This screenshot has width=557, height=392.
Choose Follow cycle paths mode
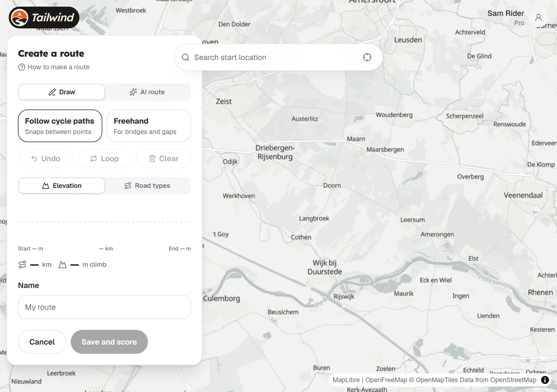pyautogui.click(x=60, y=126)
